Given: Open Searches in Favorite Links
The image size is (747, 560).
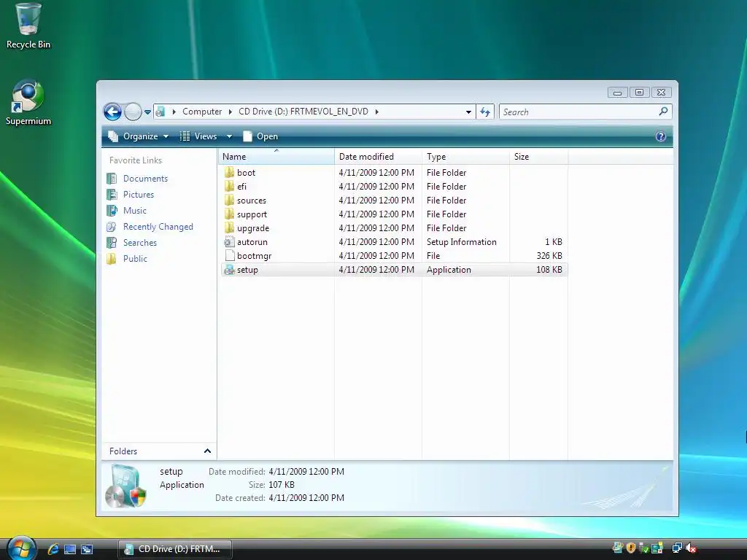Looking at the screenshot, I should (x=132, y=242).
